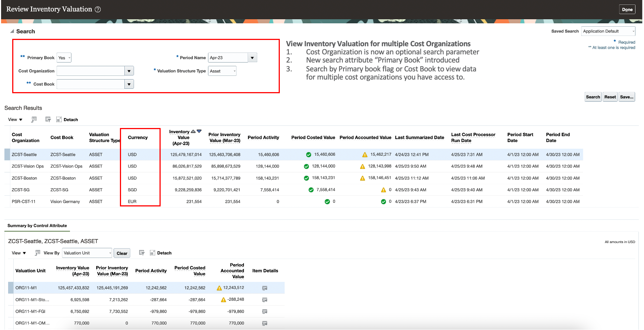Click the summary table query filter icon

[x=142, y=253]
